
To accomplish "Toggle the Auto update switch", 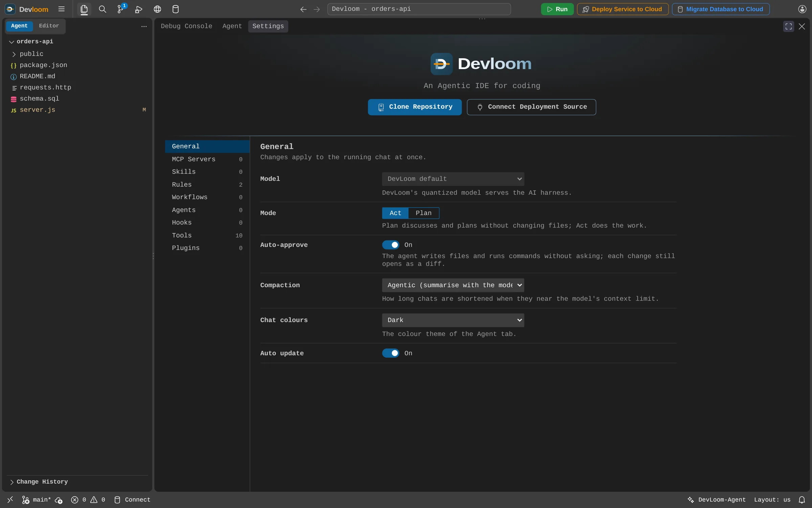I will [390, 353].
